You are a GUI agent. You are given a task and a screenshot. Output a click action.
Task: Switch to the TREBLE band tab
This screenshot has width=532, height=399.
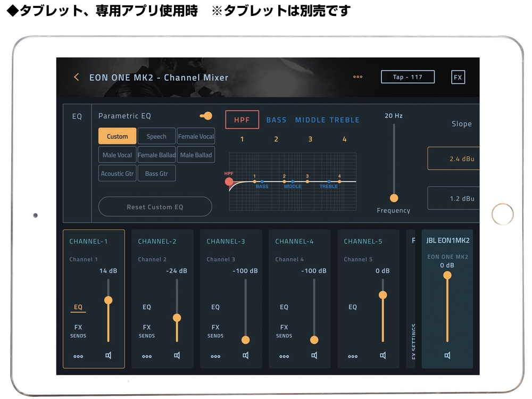pyautogui.click(x=344, y=120)
